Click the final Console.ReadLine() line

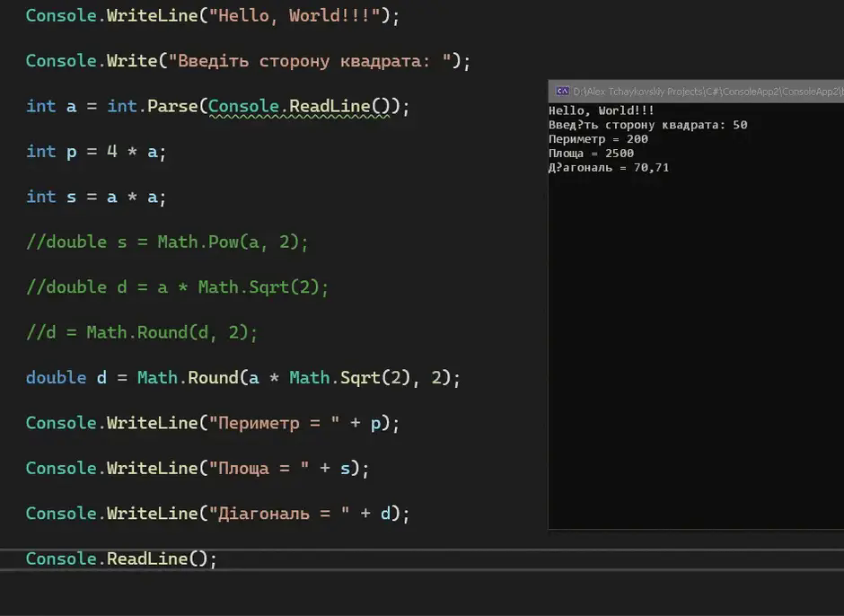[121, 559]
